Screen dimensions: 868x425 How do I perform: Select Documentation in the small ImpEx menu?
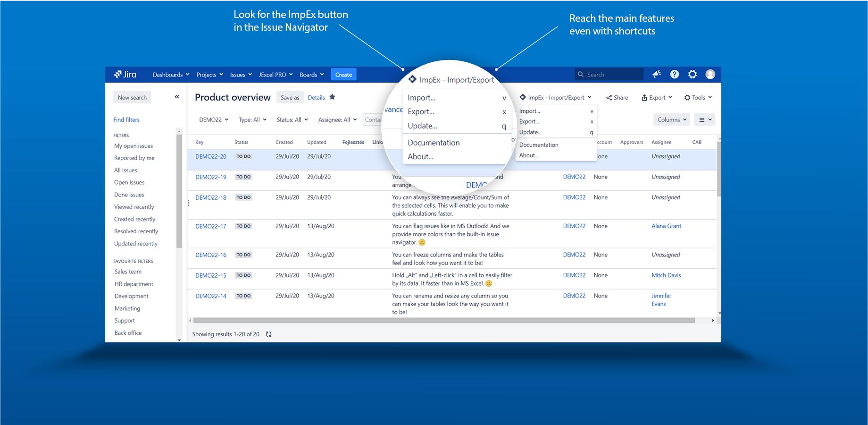coord(556,145)
